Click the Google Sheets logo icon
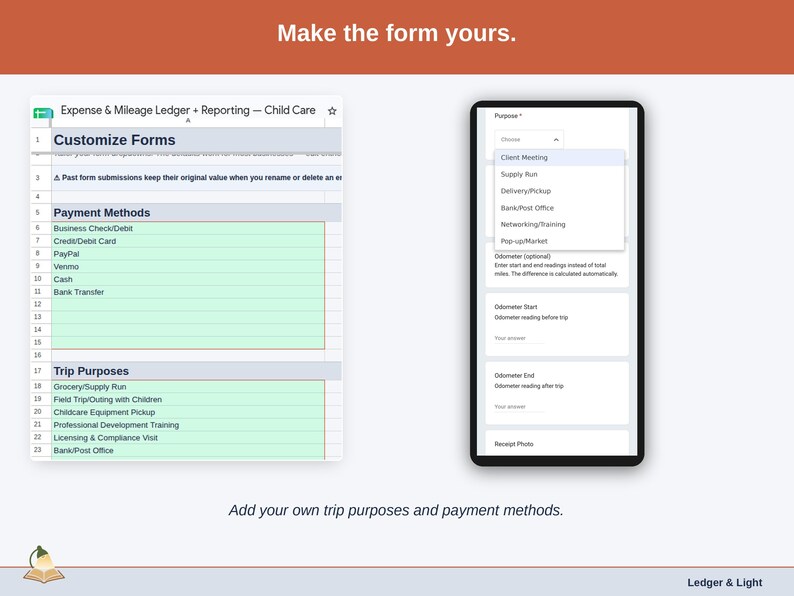Image resolution: width=794 pixels, height=596 pixels. [x=43, y=112]
